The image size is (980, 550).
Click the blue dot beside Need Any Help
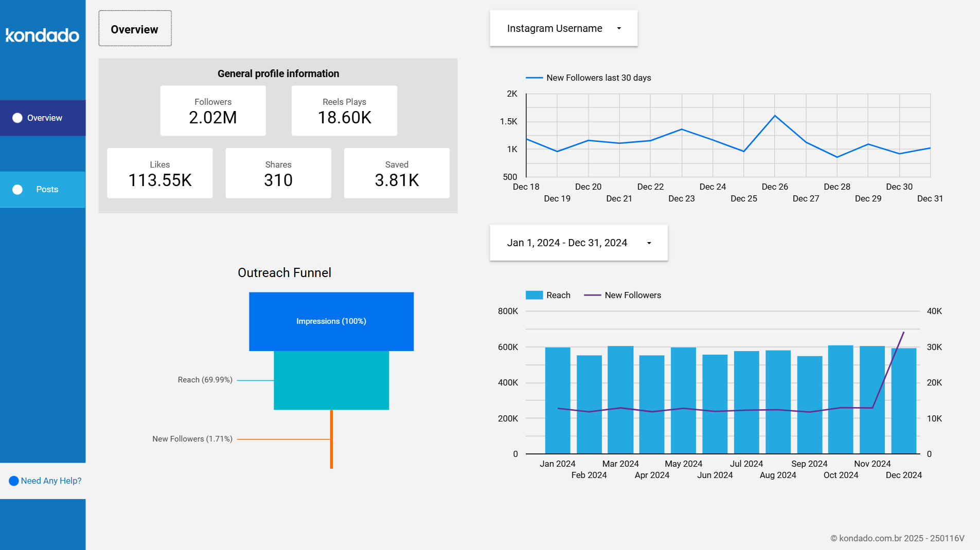coord(14,481)
